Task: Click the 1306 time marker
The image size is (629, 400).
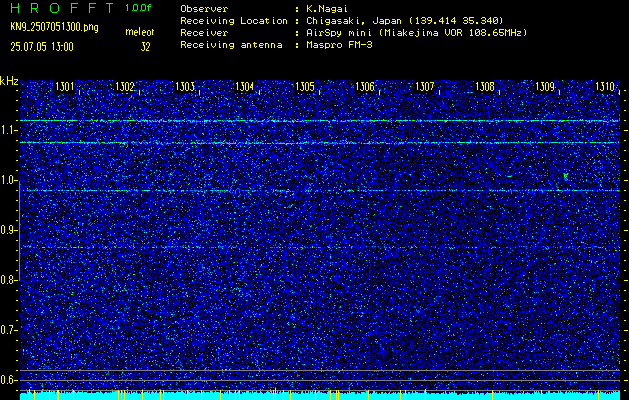Action: click(365, 86)
